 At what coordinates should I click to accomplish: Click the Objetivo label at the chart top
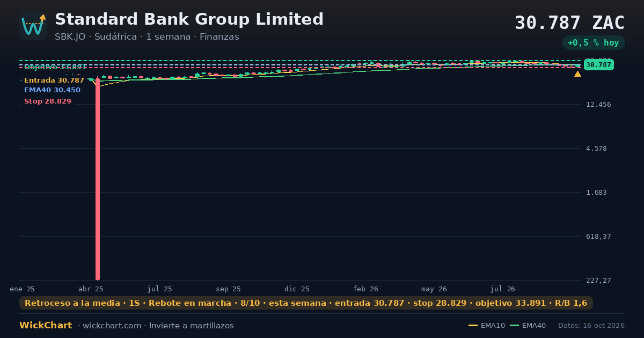pyautogui.click(x=55, y=67)
